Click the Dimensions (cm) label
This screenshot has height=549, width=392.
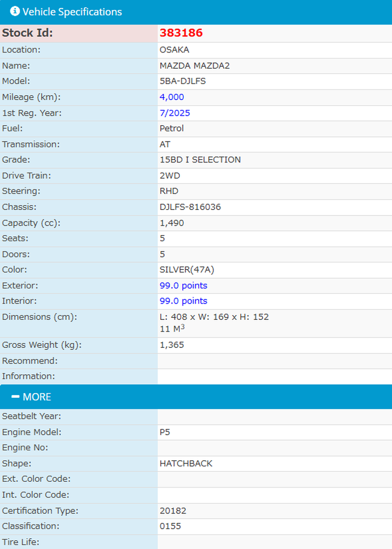pyautogui.click(x=40, y=317)
